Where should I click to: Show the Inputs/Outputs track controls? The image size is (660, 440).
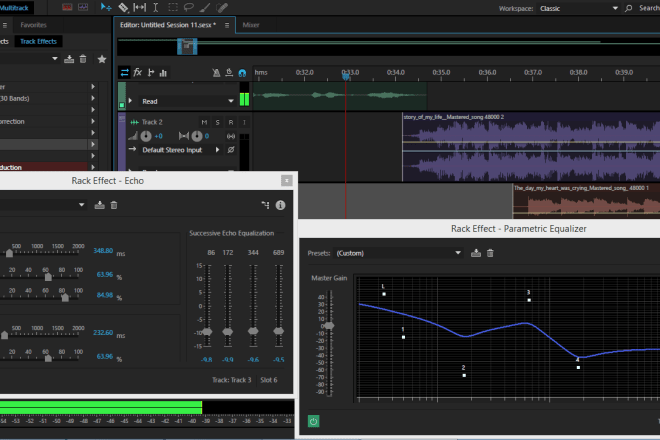click(x=125, y=72)
